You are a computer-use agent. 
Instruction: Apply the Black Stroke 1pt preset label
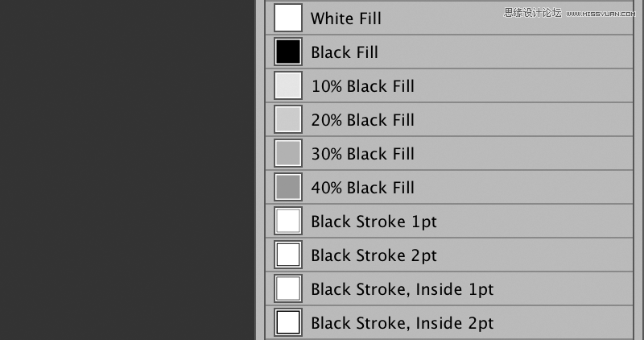click(374, 222)
